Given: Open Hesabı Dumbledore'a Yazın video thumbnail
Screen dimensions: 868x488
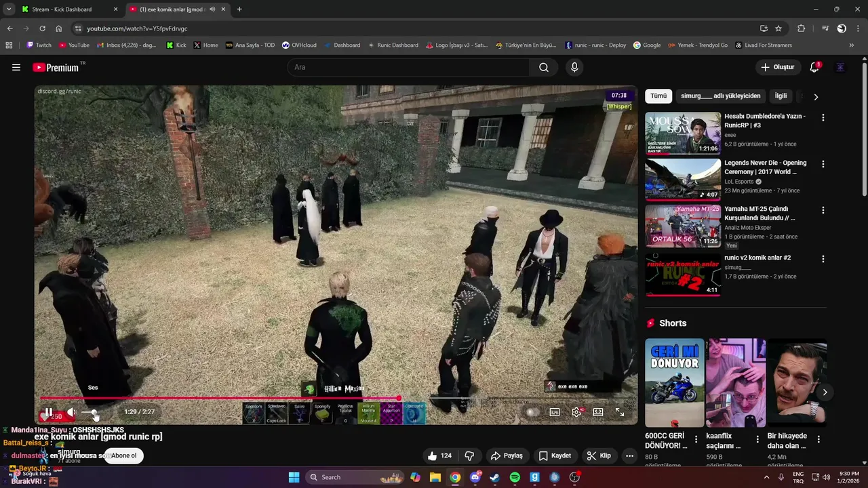Looking at the screenshot, I should coord(683,134).
